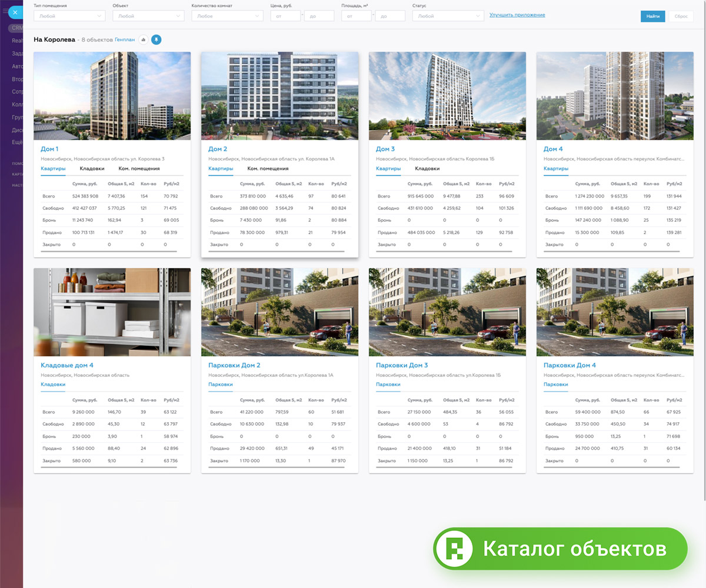The width and height of the screenshot is (706, 588).
Task: Click the 'На Королева' project heading
Action: (x=54, y=39)
